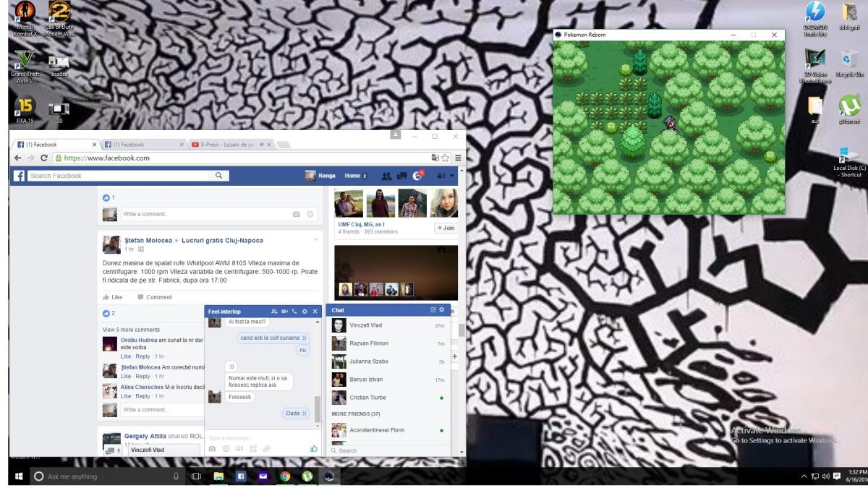Expand options on Ștefan Molocea's post
868x488 pixels.
click(316, 239)
